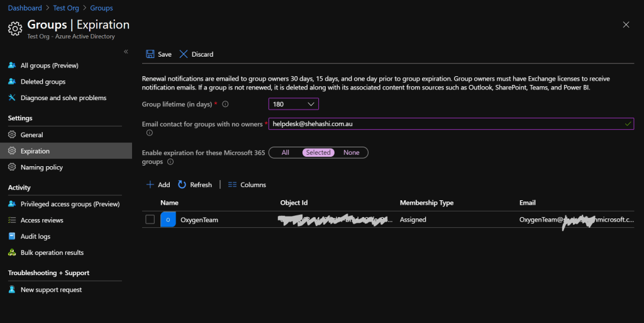Click the OxygenTeam group avatar icon
Viewport: 644px width, 323px height.
[168, 220]
